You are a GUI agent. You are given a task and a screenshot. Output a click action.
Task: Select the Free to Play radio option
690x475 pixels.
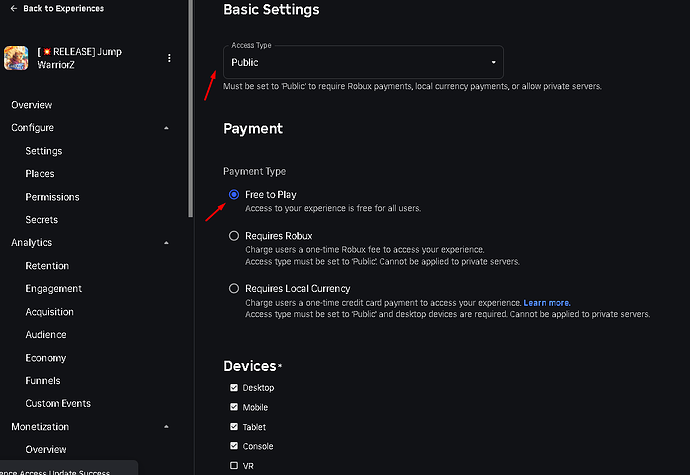pyautogui.click(x=234, y=195)
